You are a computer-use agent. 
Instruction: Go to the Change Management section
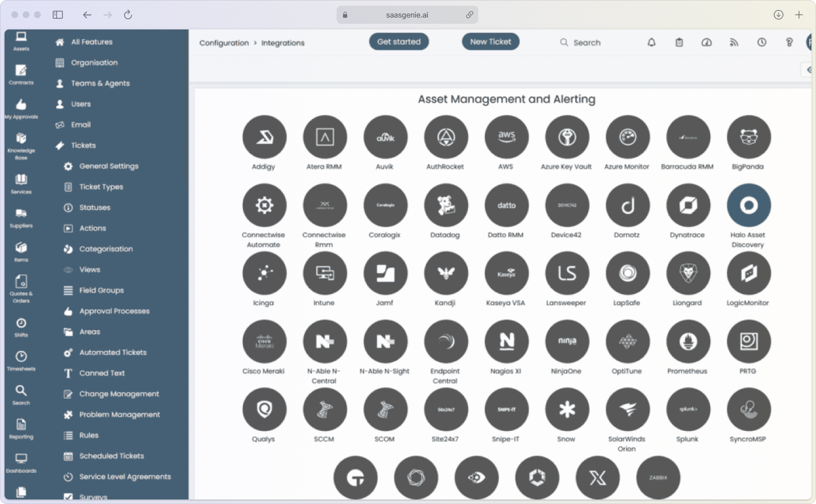click(x=119, y=394)
